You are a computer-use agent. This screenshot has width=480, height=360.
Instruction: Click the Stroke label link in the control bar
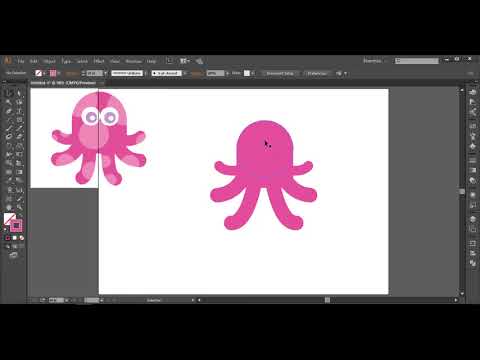coord(72,73)
